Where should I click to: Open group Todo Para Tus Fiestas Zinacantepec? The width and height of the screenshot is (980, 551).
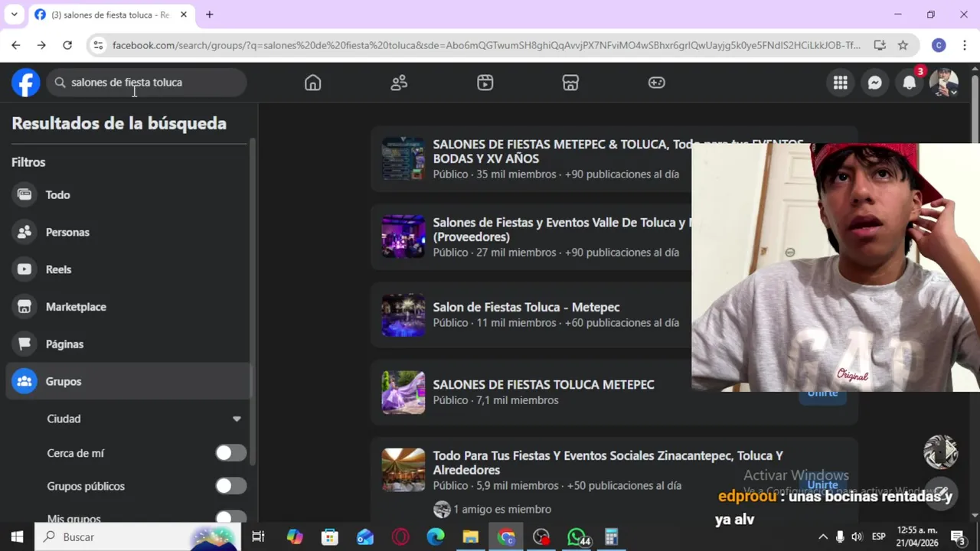coord(608,462)
